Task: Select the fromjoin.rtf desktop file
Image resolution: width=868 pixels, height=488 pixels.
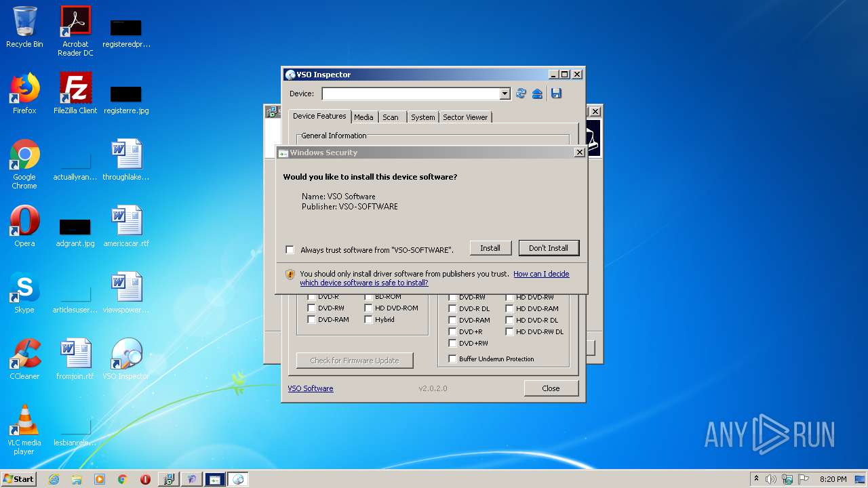Action: pos(75,359)
